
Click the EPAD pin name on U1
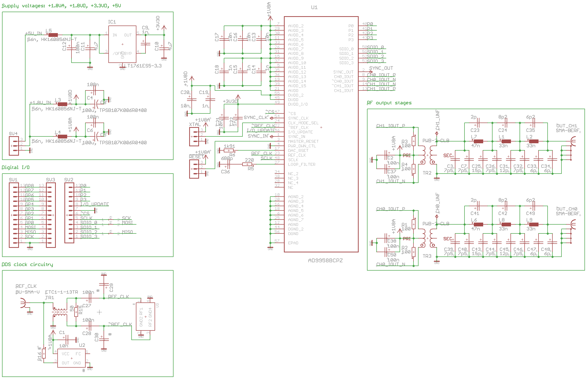point(293,243)
